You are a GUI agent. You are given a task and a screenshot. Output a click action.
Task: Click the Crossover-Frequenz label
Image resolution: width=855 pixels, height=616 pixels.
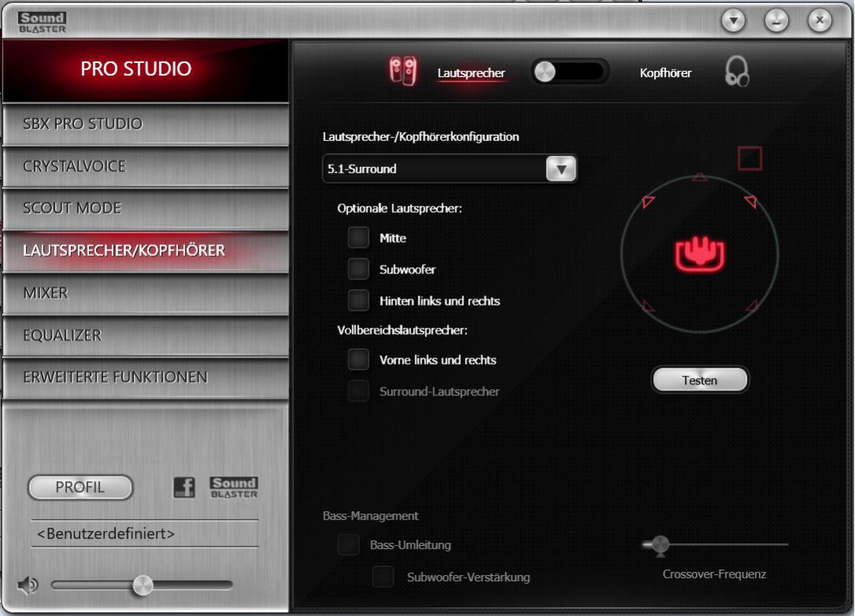[714, 574]
